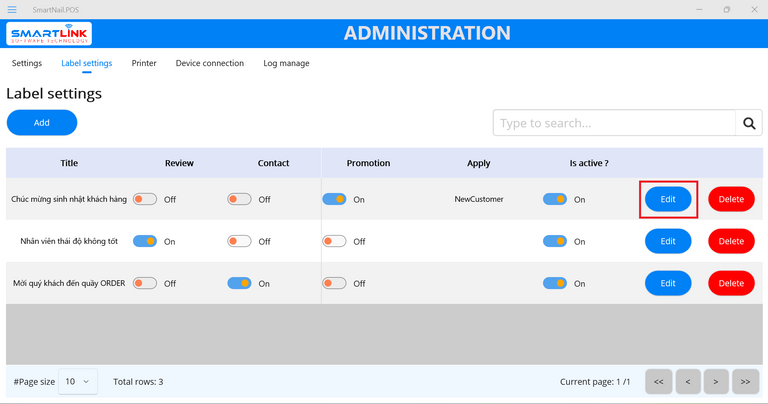Open the Log manage tab

point(286,63)
